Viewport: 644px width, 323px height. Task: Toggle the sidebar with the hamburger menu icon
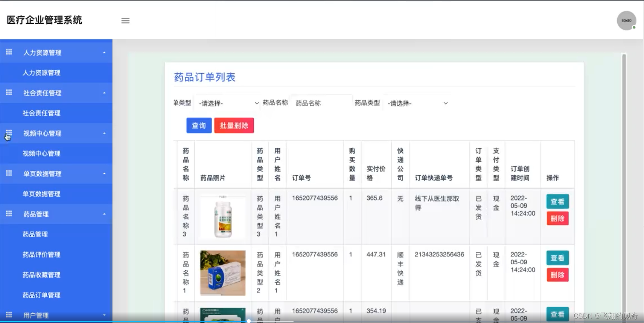(x=125, y=21)
